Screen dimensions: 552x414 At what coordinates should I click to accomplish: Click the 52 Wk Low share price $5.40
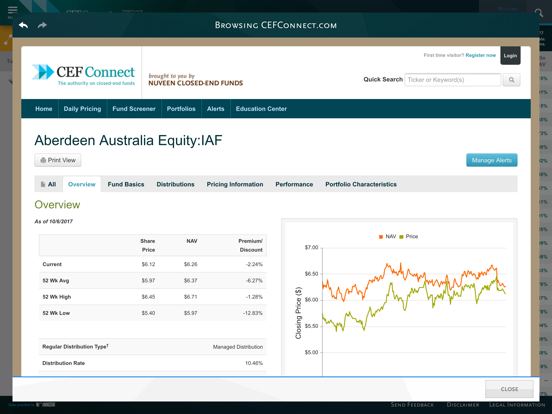tap(148, 313)
